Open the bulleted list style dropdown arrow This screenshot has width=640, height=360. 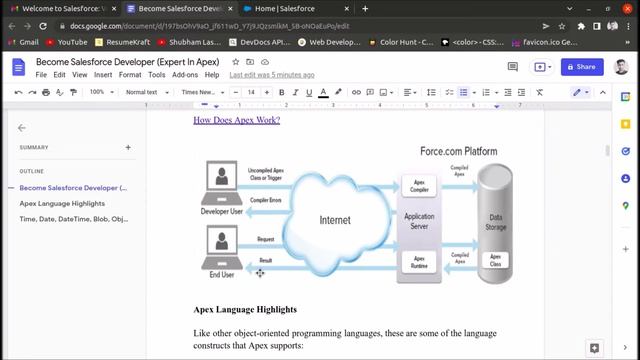pos(474,93)
